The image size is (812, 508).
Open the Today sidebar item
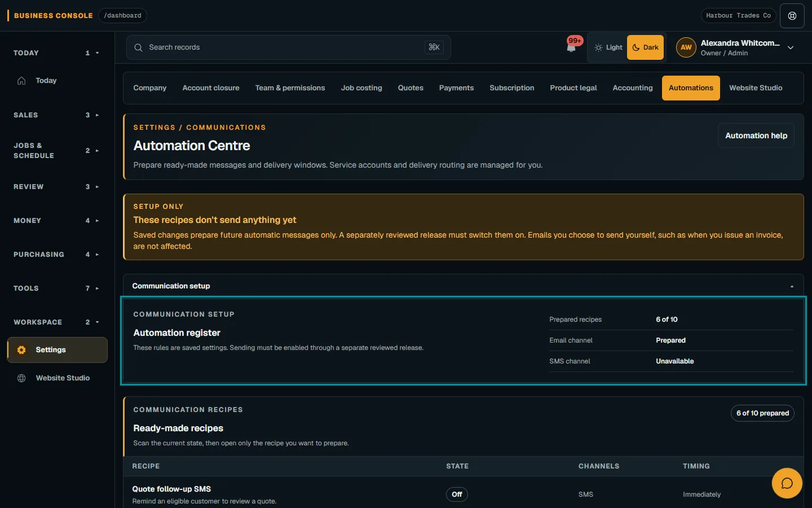click(x=58, y=81)
